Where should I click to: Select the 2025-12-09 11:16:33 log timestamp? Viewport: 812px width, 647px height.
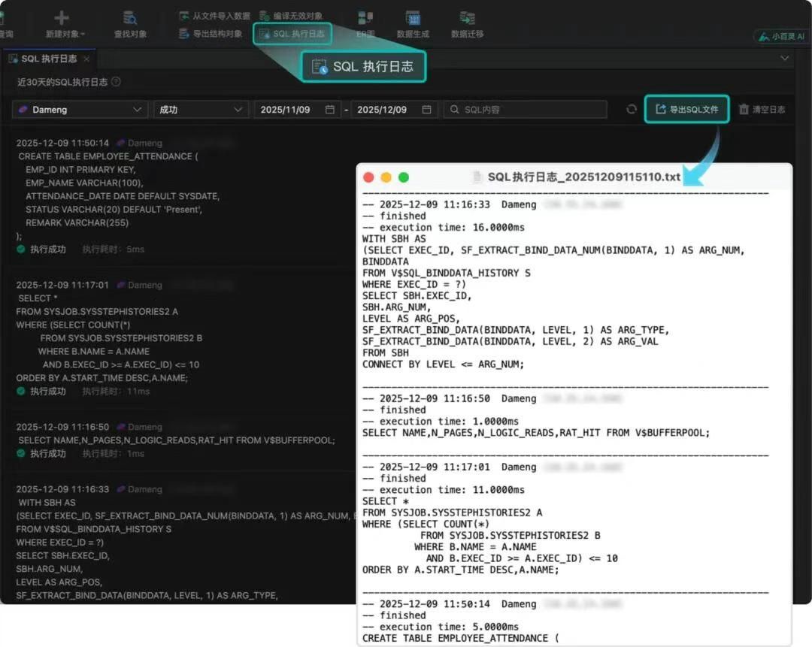[x=62, y=489]
